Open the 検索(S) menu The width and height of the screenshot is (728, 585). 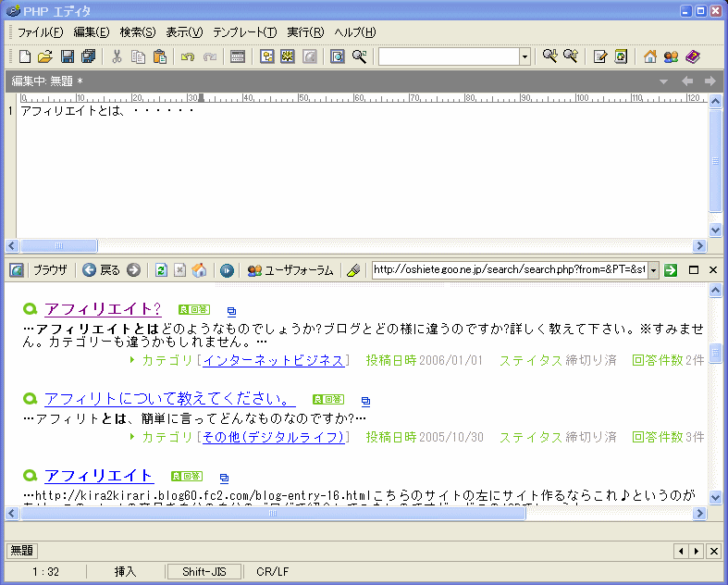[138, 32]
